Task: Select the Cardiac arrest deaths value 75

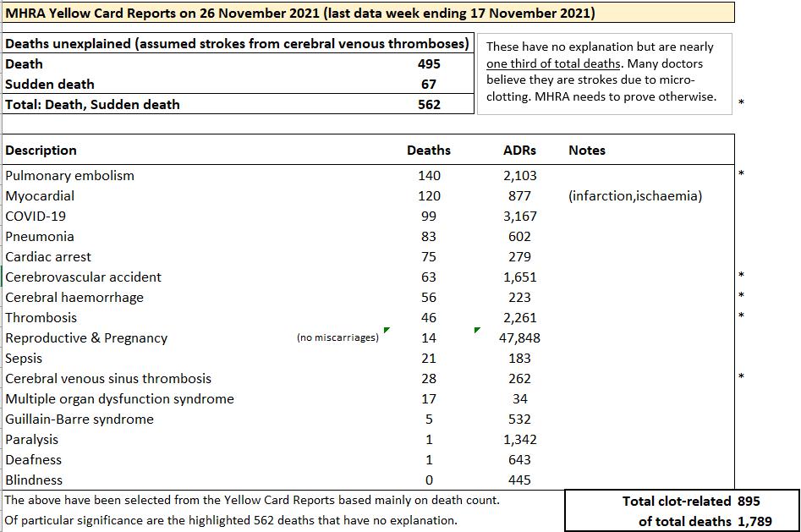Action: coord(429,257)
